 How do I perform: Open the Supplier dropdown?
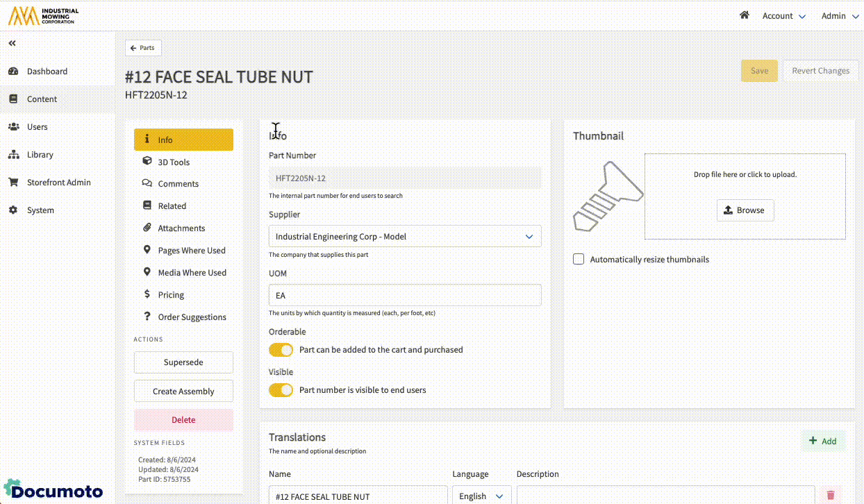(x=405, y=237)
